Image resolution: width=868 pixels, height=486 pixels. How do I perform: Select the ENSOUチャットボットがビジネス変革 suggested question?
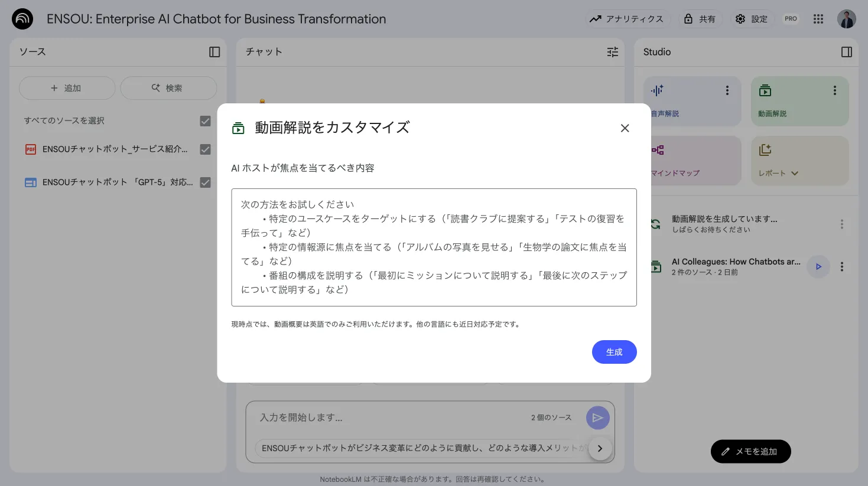pyautogui.click(x=421, y=448)
